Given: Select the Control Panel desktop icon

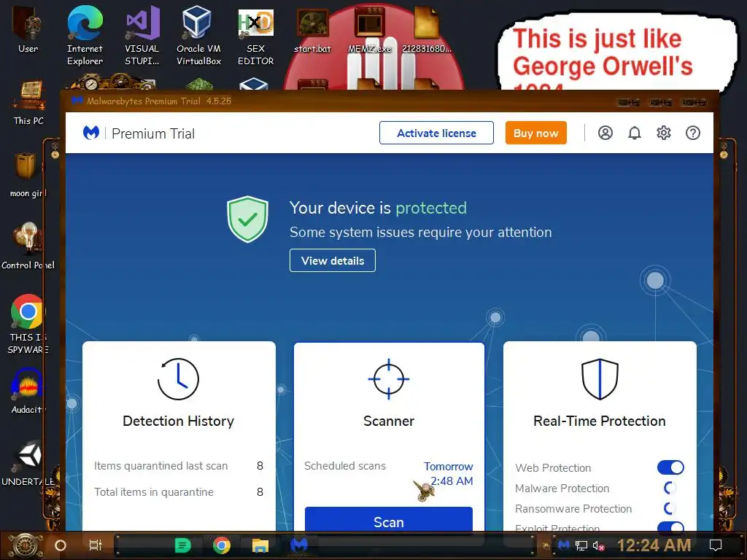Looking at the screenshot, I should pos(28,246).
